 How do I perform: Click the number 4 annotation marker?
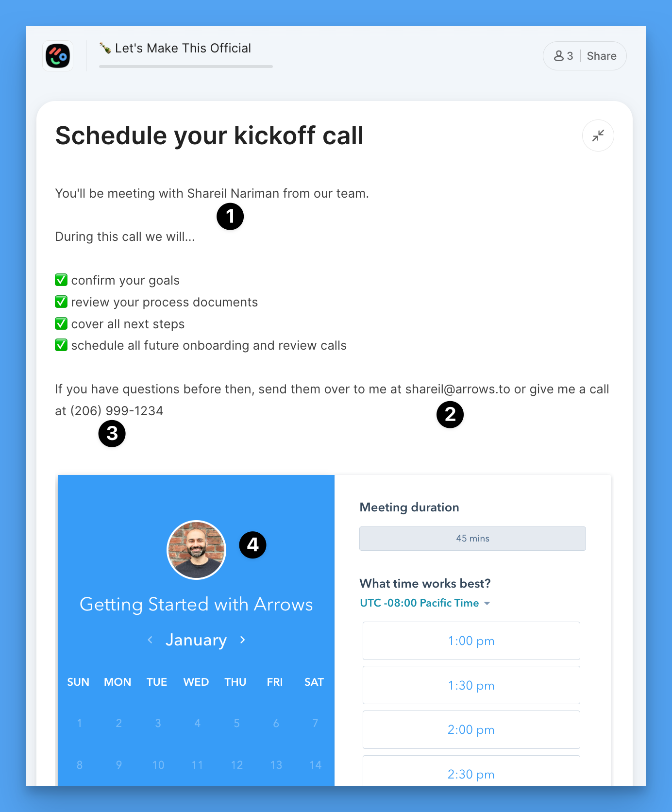(x=252, y=545)
